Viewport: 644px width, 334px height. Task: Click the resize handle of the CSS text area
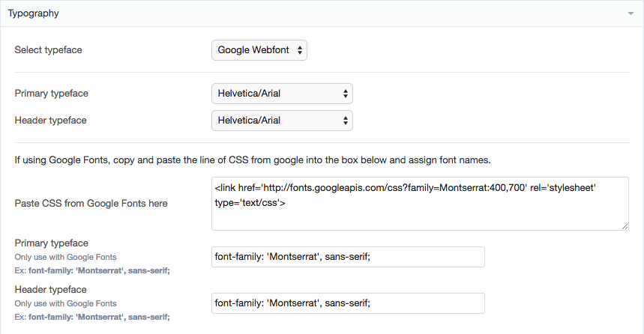point(625,226)
